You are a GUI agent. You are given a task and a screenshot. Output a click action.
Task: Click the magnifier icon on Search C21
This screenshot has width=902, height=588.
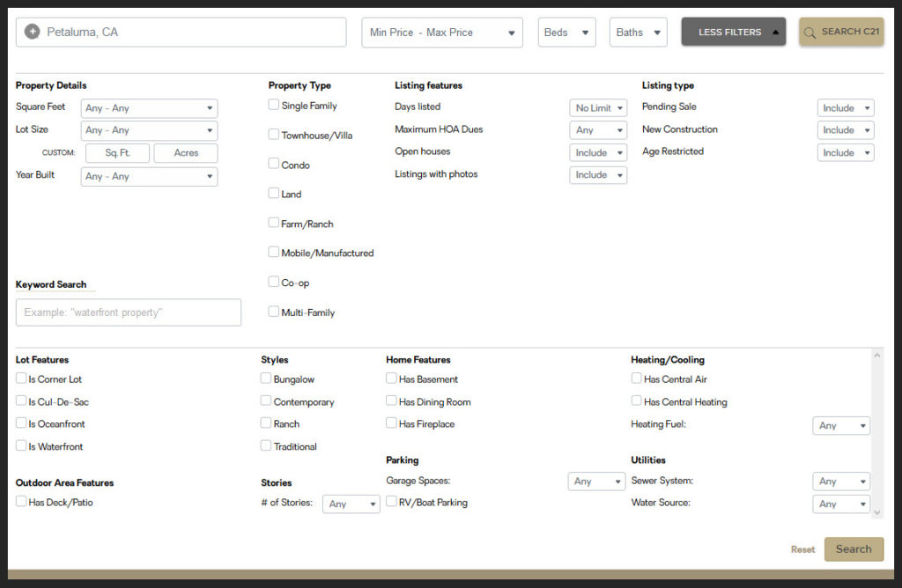[x=810, y=33]
